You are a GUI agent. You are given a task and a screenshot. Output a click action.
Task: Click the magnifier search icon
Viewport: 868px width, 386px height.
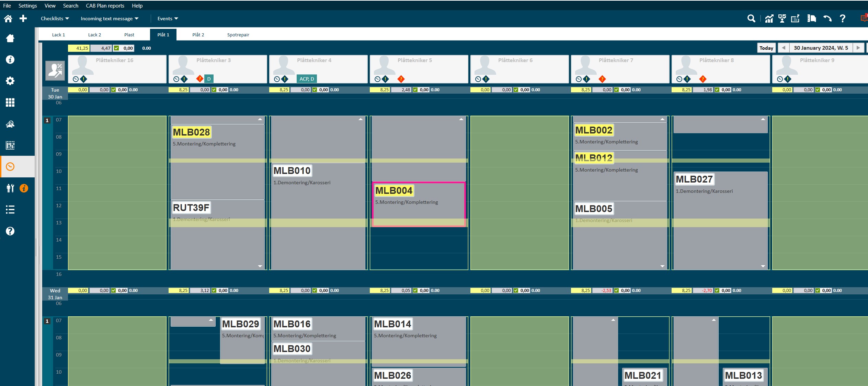tap(751, 19)
